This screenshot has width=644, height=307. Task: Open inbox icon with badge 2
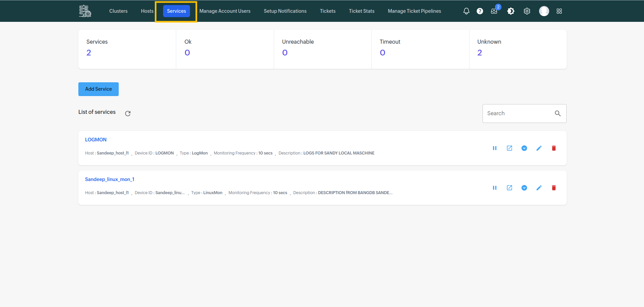tap(494, 11)
